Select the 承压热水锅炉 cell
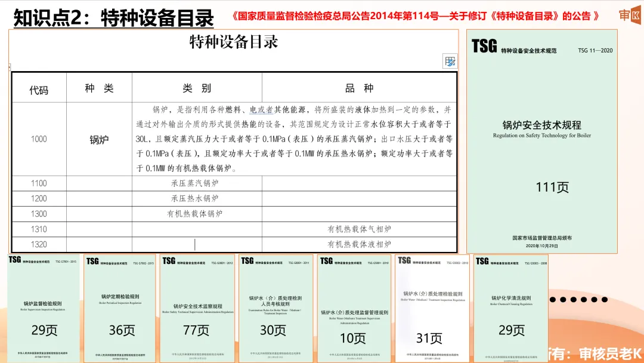The image size is (644, 363). point(197,199)
